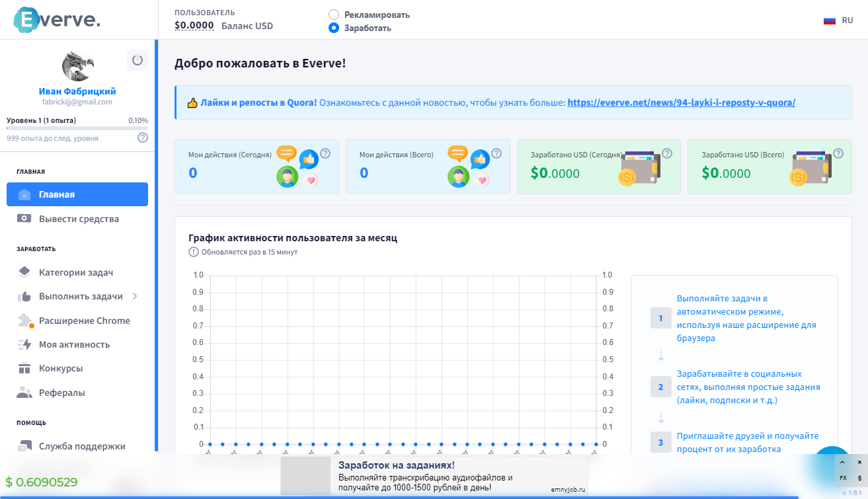Open Моя активность page
The image size is (868, 499).
point(77,344)
